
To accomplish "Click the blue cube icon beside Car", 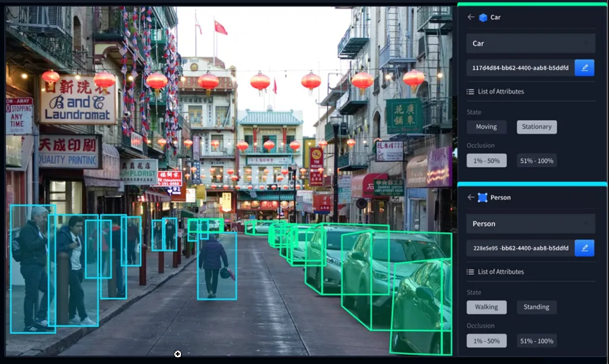I will [483, 17].
